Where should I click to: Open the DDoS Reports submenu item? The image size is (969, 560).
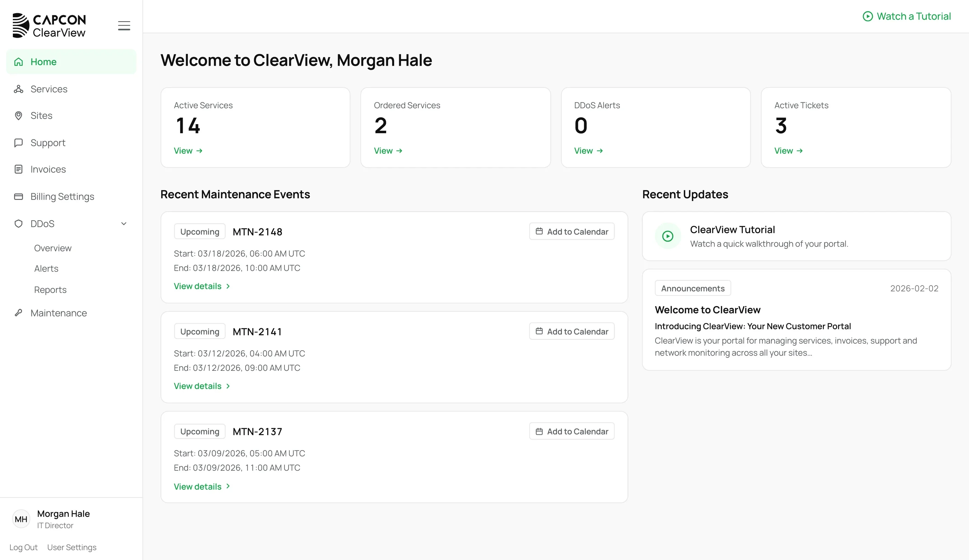(50, 290)
